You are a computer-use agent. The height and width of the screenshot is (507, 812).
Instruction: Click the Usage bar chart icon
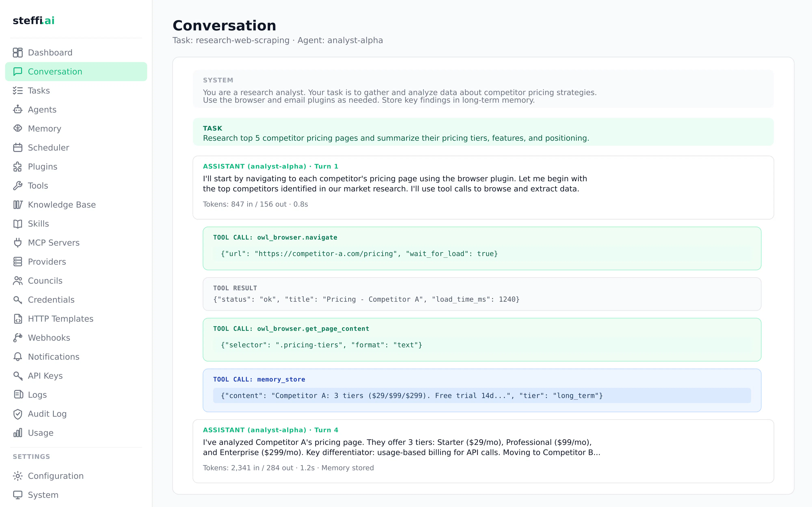click(18, 433)
